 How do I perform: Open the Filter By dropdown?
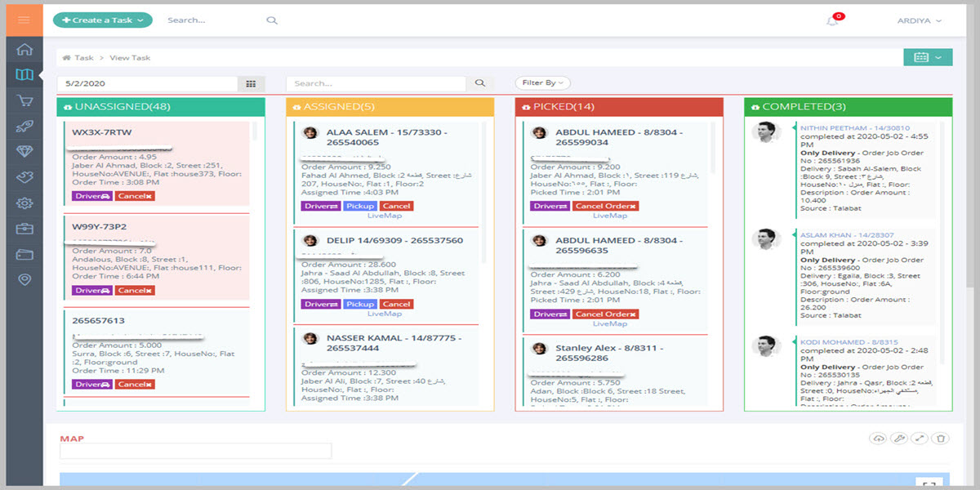pyautogui.click(x=542, y=82)
